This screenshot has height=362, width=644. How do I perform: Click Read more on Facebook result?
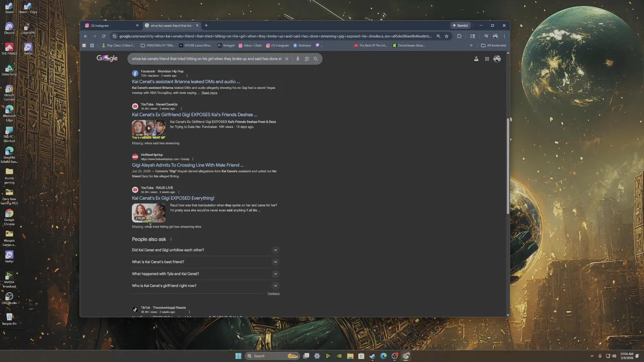[209, 93]
